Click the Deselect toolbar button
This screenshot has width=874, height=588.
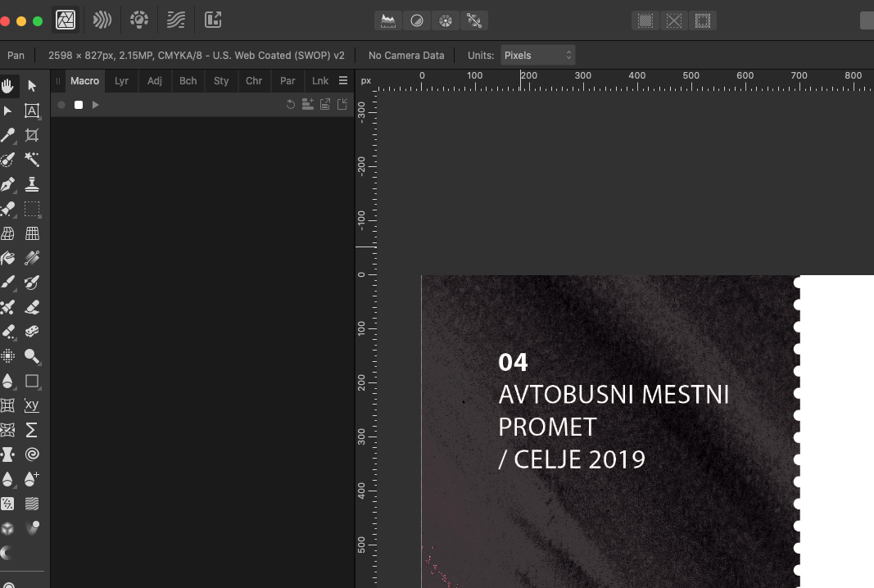(x=674, y=21)
